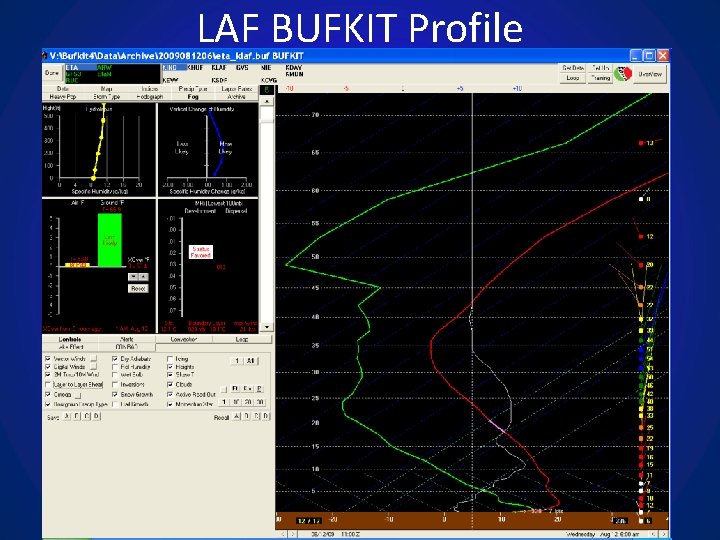
Task: Click the red and green BUFKIT logo icon
Action: click(623, 73)
